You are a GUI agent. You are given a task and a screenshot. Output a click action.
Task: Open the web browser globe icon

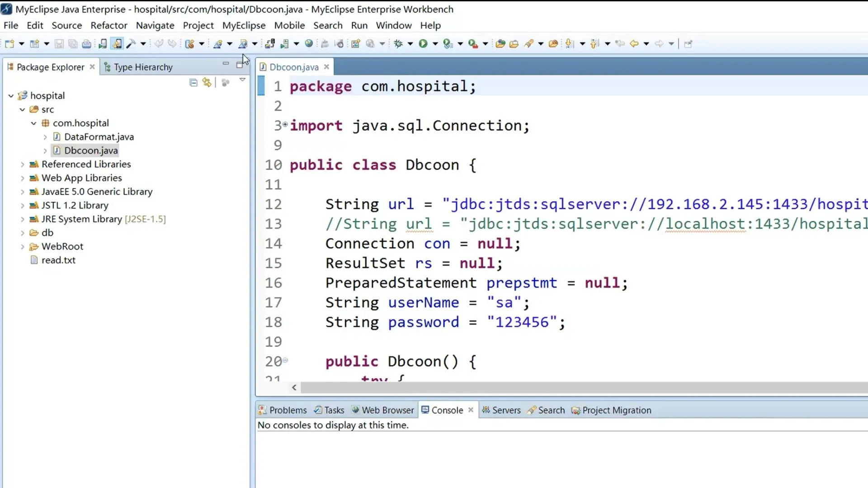click(x=309, y=44)
